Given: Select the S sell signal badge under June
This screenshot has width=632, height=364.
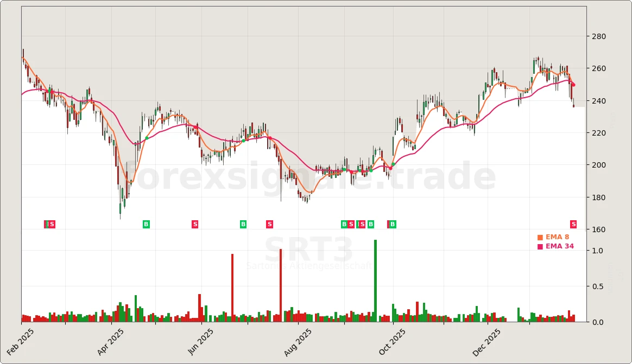Looking at the screenshot, I should pos(194,223).
